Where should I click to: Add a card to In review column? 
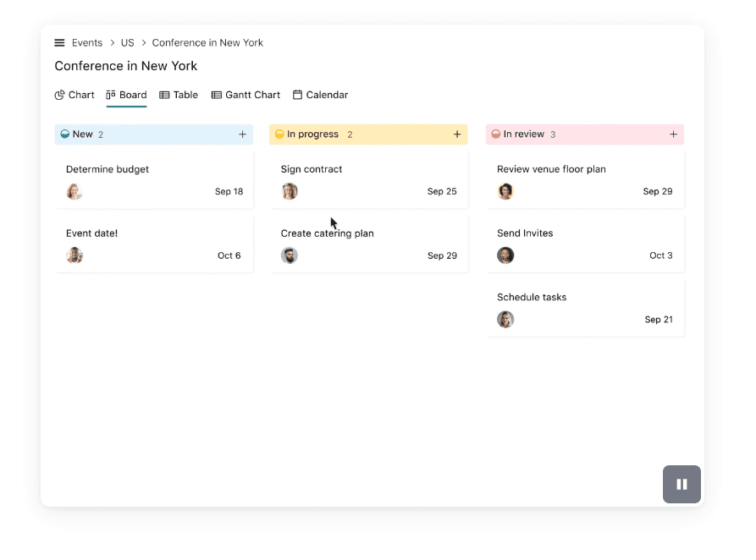pos(674,135)
